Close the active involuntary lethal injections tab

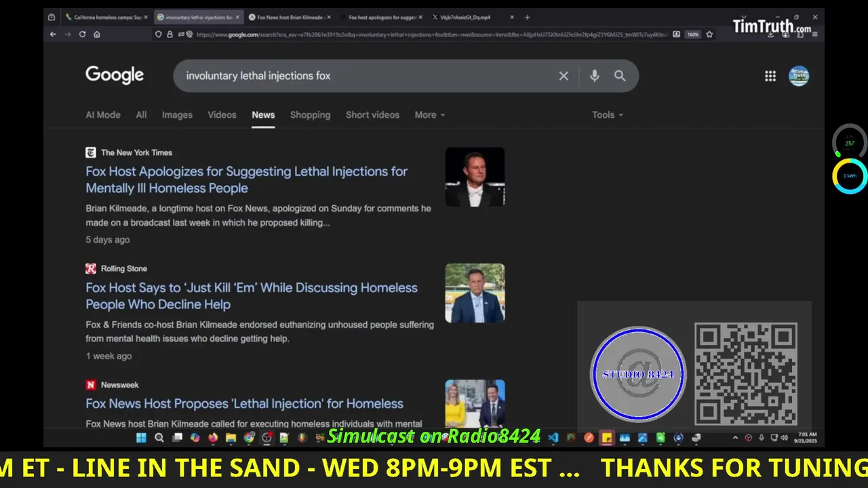point(237,17)
